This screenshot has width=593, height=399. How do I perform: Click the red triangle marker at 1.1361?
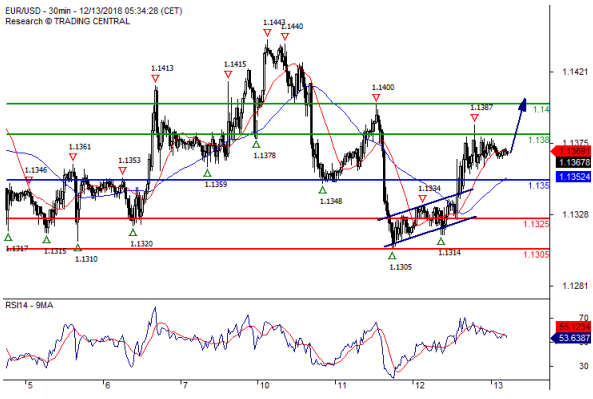coord(73,157)
